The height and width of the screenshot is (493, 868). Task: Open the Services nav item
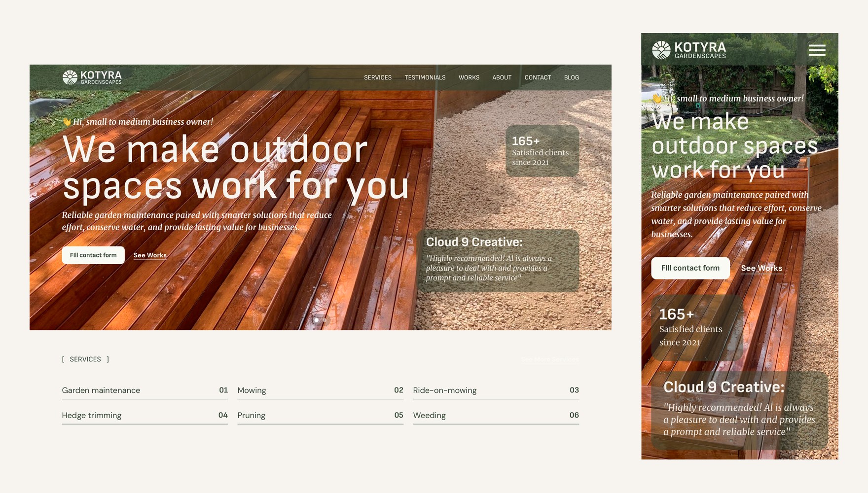pyautogui.click(x=378, y=77)
